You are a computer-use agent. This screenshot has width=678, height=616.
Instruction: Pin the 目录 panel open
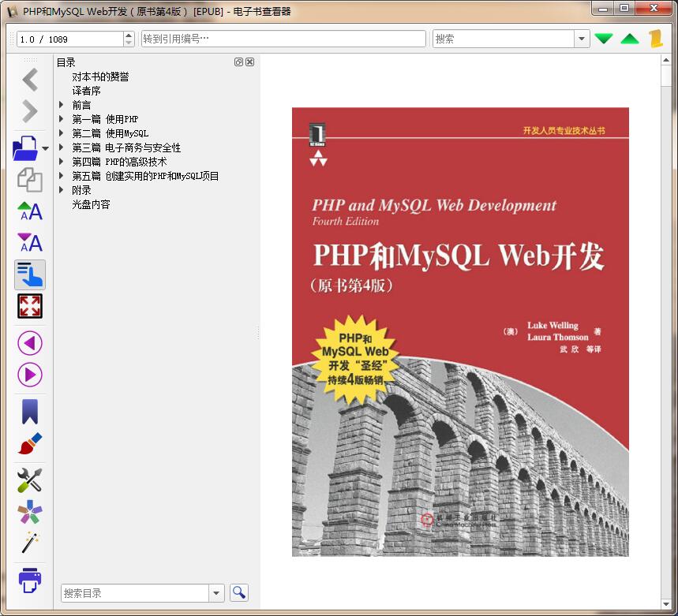(240, 62)
